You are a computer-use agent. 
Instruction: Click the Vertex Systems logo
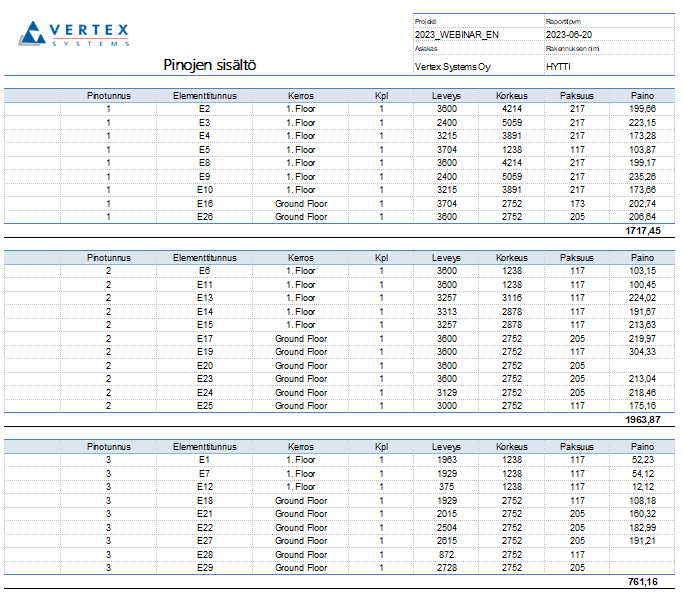pyautogui.click(x=75, y=34)
